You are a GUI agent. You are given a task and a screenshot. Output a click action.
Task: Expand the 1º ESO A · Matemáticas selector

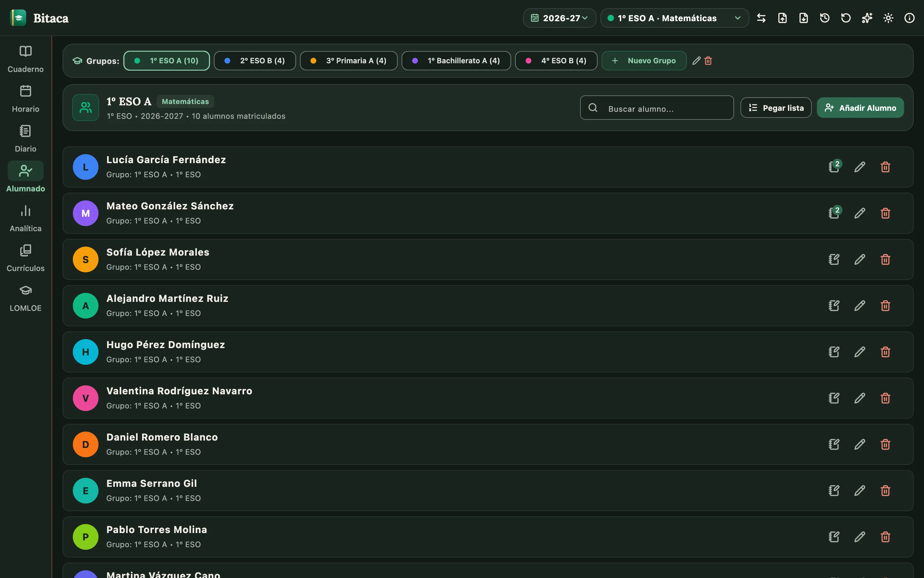pos(674,18)
